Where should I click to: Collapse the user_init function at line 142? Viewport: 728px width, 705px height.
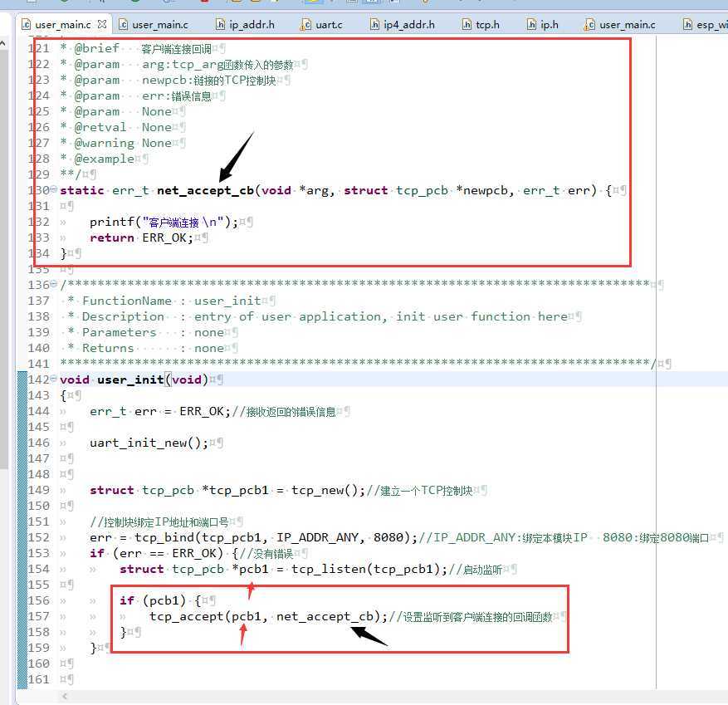coord(53,379)
